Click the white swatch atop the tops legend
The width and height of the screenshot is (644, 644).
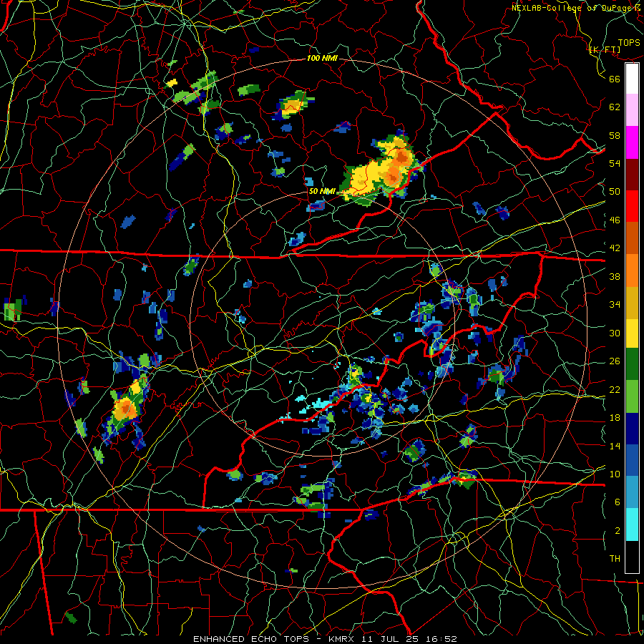click(632, 79)
